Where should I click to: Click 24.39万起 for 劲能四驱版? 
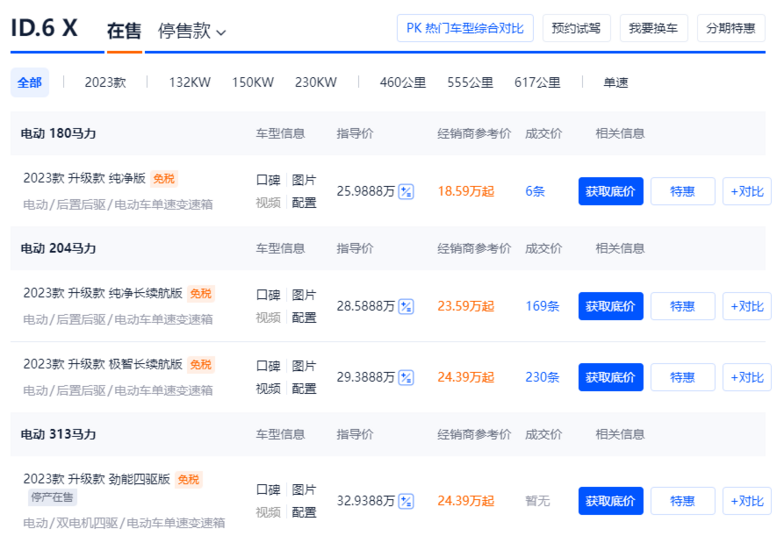coord(466,501)
